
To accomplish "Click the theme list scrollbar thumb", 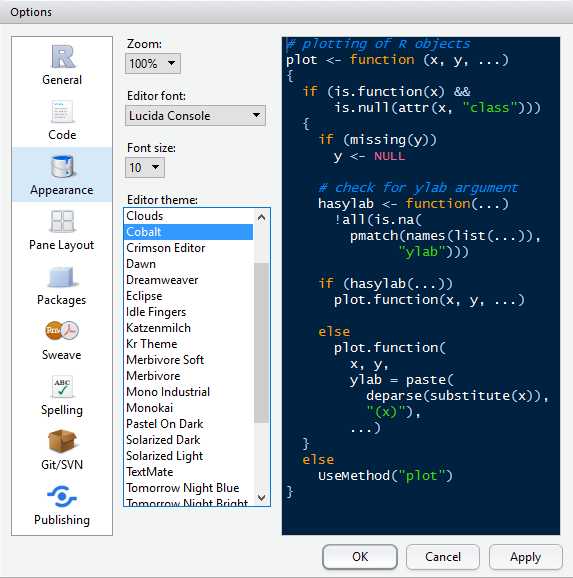I will 261,343.
